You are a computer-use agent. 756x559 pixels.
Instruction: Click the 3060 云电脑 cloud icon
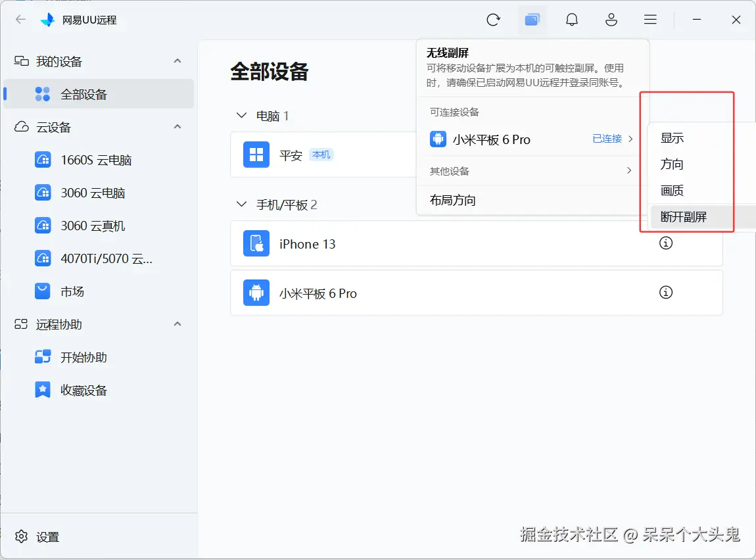click(x=43, y=193)
